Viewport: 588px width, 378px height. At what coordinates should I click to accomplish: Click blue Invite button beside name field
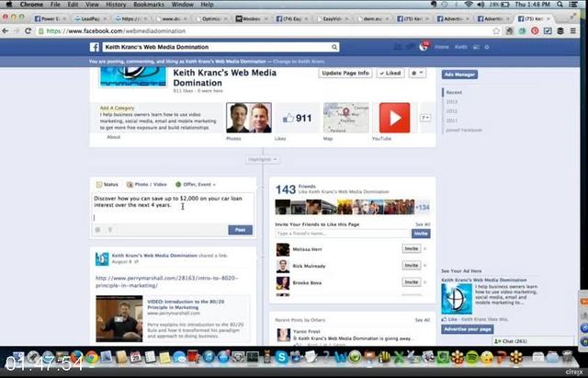(x=421, y=234)
